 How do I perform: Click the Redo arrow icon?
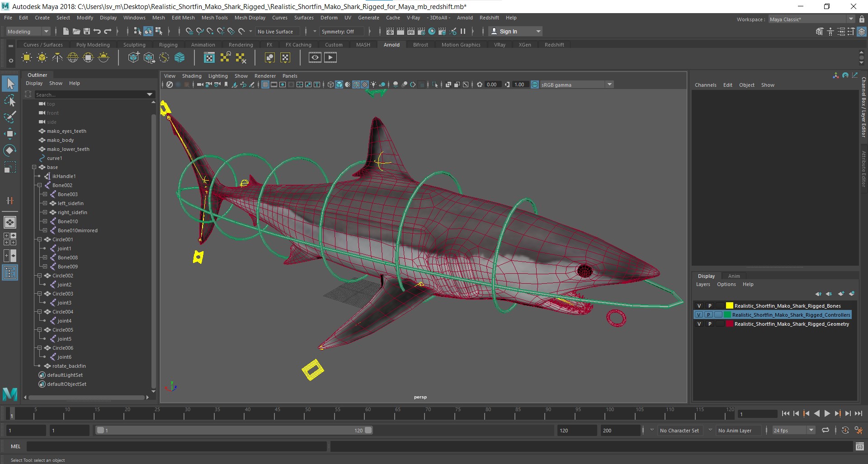[x=108, y=31]
